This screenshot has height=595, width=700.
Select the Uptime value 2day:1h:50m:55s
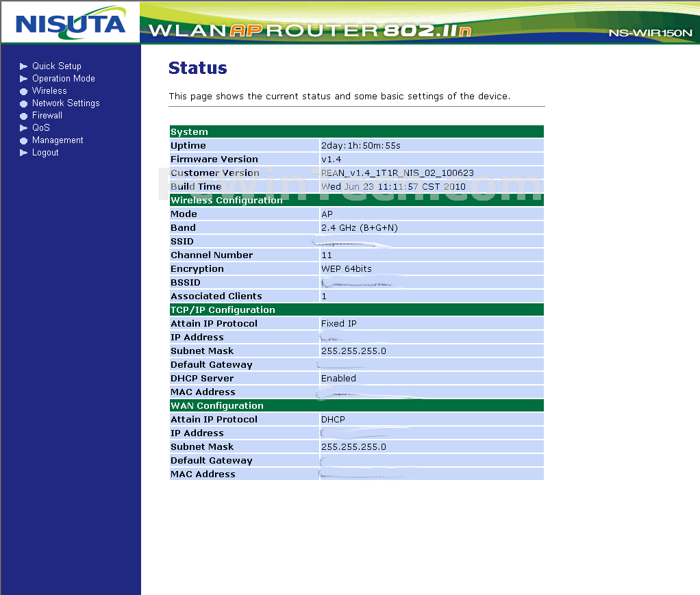[x=361, y=146]
